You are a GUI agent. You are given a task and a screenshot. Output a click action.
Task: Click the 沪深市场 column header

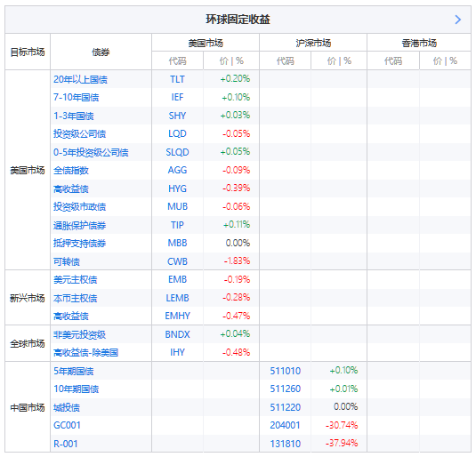313,43
